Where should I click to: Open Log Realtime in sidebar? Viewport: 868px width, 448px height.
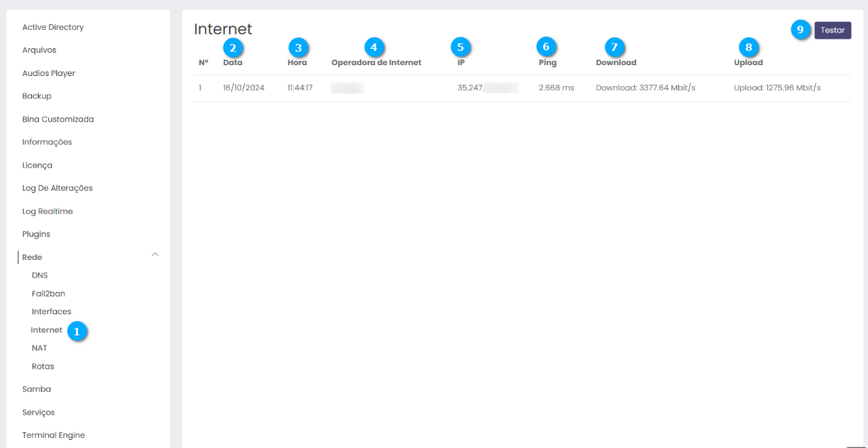[x=47, y=211]
